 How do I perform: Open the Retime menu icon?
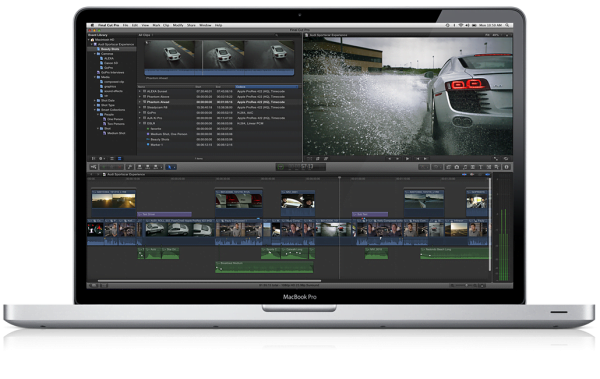436,167
